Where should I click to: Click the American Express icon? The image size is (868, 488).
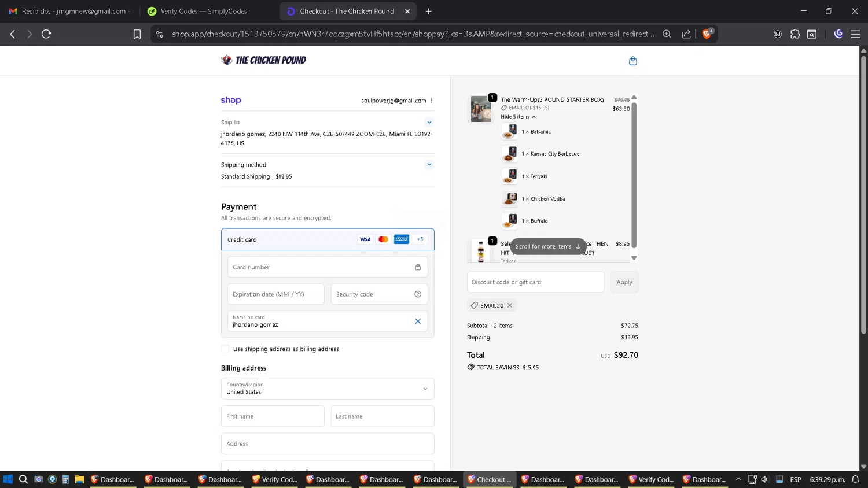[402, 239]
